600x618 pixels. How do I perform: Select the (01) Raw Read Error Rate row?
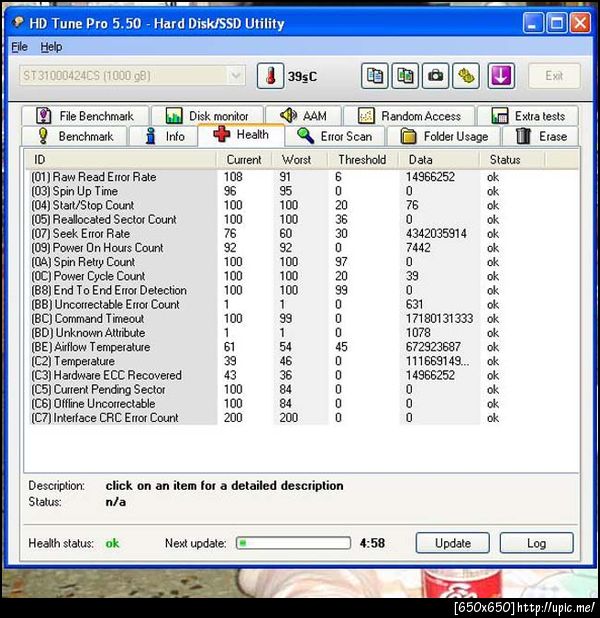coord(302,177)
